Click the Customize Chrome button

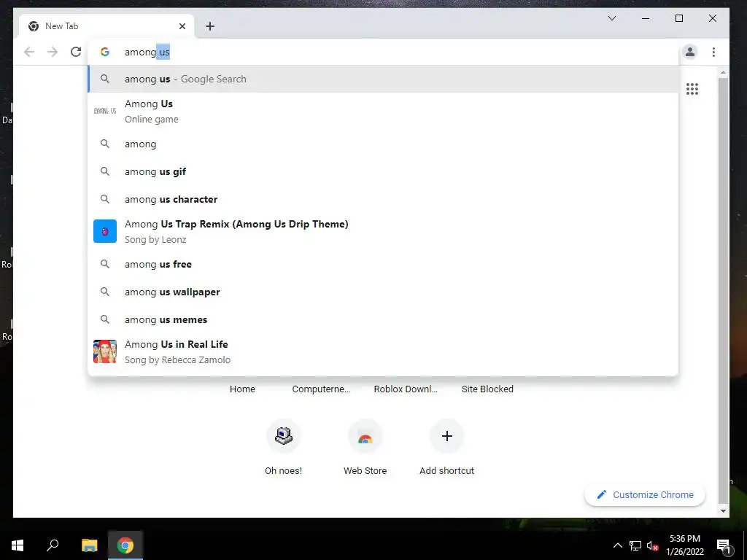point(645,495)
